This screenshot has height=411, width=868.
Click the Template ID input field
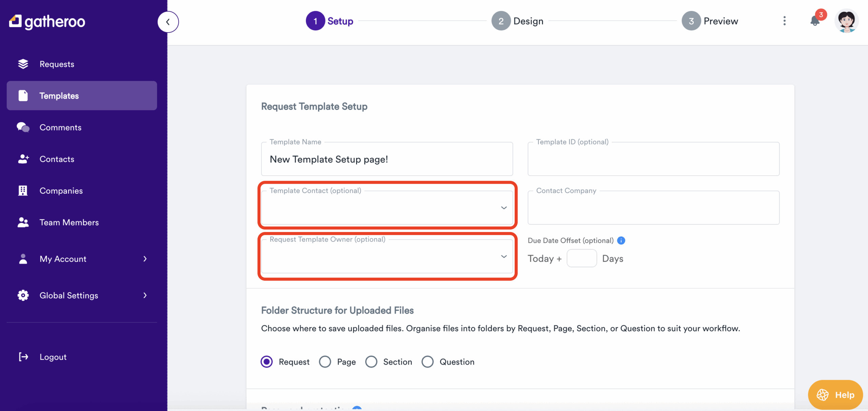pyautogui.click(x=653, y=159)
